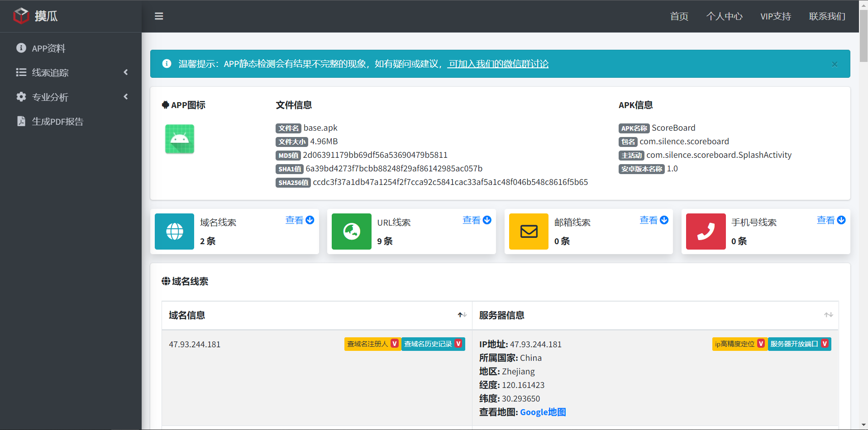This screenshot has width=868, height=430.
Task: Click the 查域名历史记录 button
Action: pos(433,344)
